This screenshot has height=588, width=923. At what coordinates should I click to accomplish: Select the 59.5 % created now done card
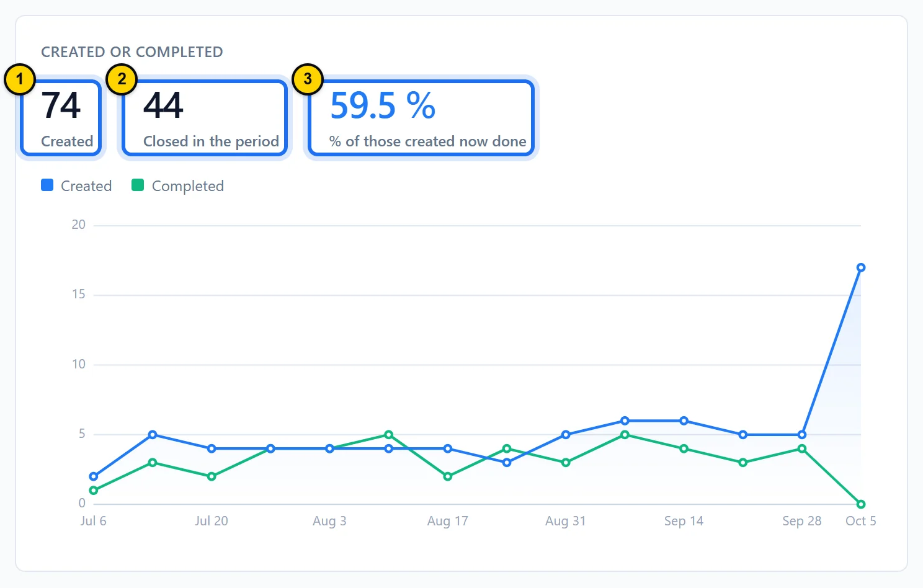pyautogui.click(x=421, y=118)
